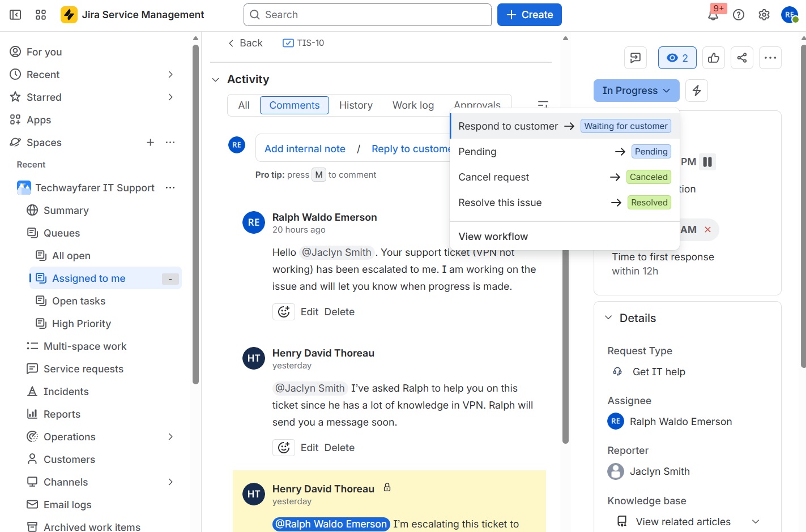
Task: Expand the Channels section chevron
Action: pos(170,482)
